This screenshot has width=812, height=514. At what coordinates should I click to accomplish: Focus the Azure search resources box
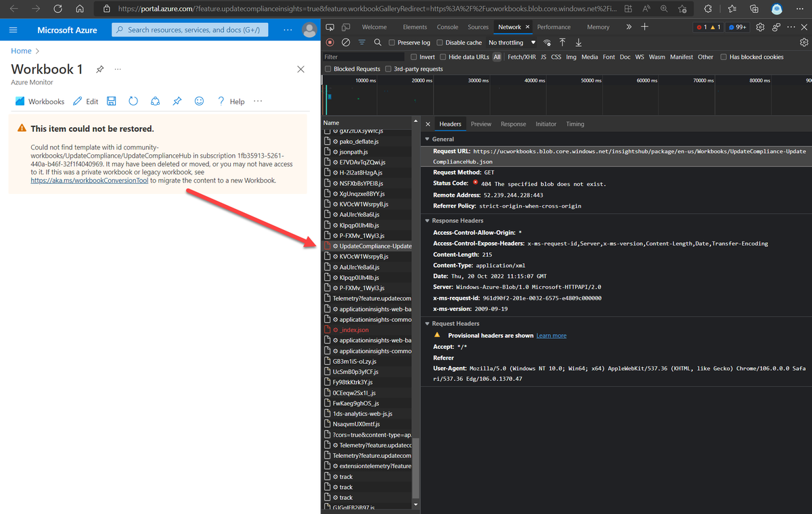pyautogui.click(x=189, y=30)
